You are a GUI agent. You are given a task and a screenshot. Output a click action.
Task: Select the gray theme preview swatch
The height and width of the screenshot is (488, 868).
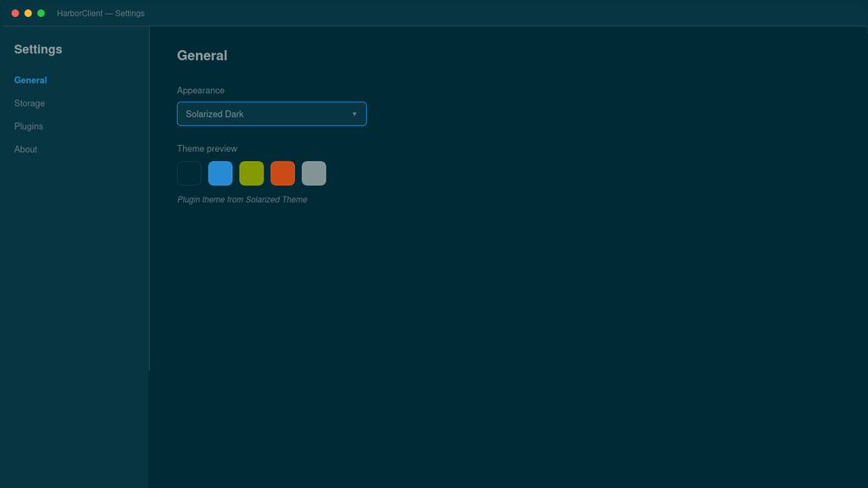click(314, 173)
